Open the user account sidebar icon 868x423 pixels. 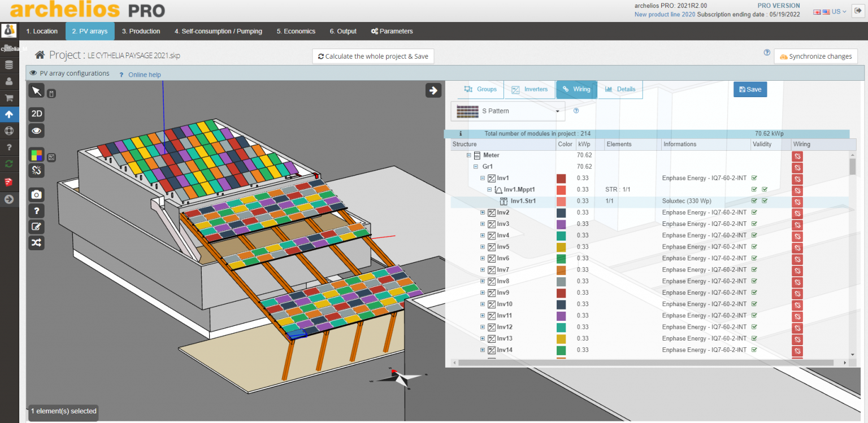(x=9, y=81)
